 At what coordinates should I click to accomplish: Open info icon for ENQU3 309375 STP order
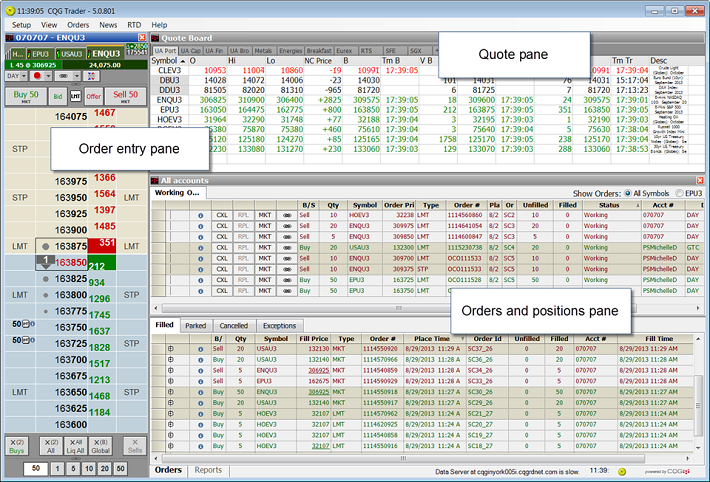[x=200, y=269]
